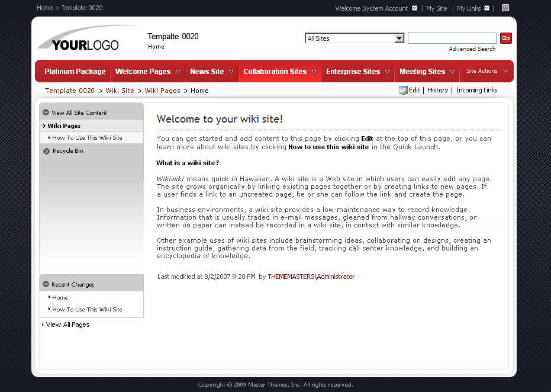Expand the My Links dropdown arrow
This screenshot has height=392, width=551.
pyautogui.click(x=488, y=8)
